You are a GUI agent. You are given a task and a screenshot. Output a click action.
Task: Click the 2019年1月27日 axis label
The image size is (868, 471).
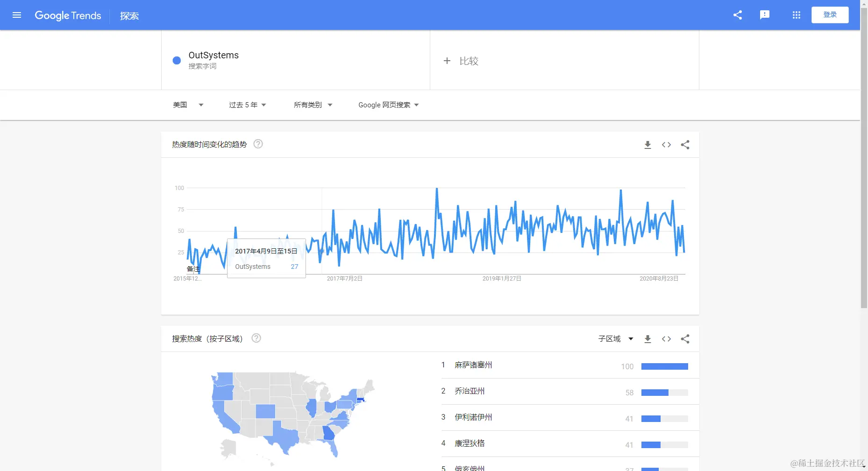coord(502,279)
